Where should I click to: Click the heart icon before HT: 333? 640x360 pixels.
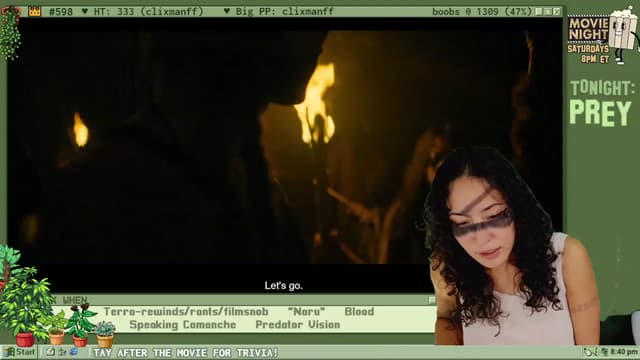click(x=84, y=11)
